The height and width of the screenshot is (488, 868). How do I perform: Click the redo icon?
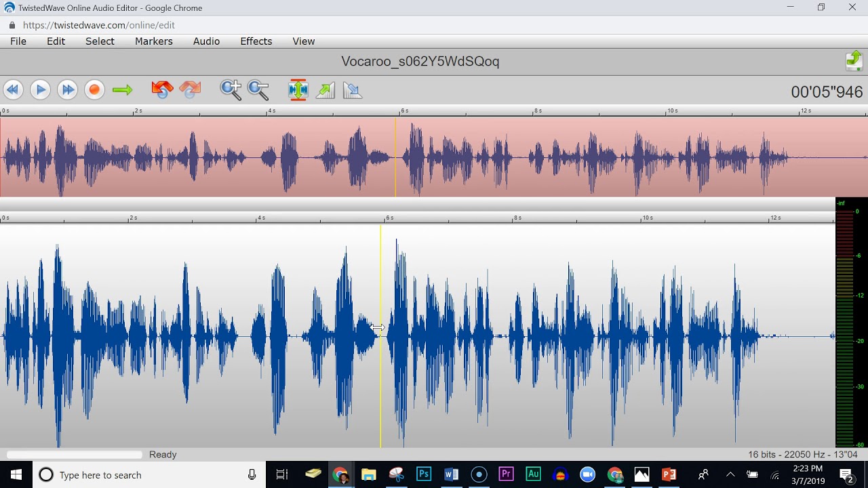coord(191,89)
